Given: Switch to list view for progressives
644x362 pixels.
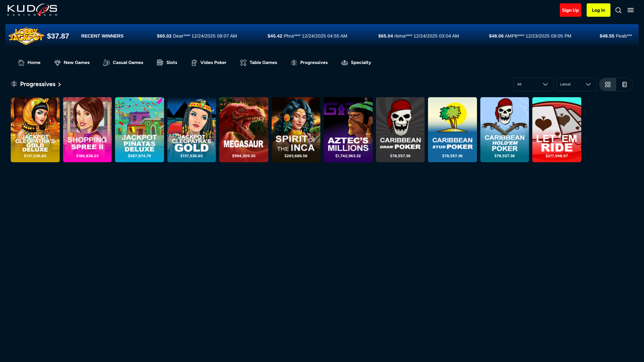Looking at the screenshot, I should coord(624,84).
